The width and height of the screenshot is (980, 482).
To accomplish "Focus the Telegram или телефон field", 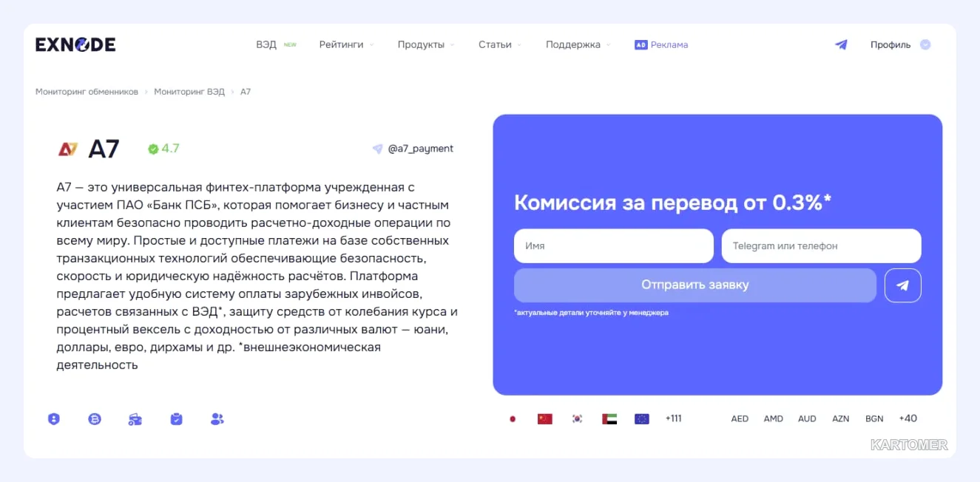I will pyautogui.click(x=822, y=246).
